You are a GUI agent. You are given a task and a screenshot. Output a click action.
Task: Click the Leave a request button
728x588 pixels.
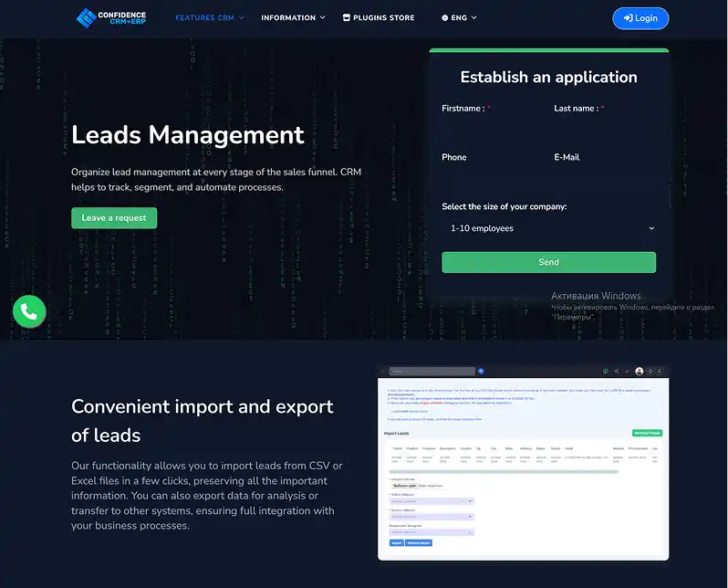tap(114, 218)
